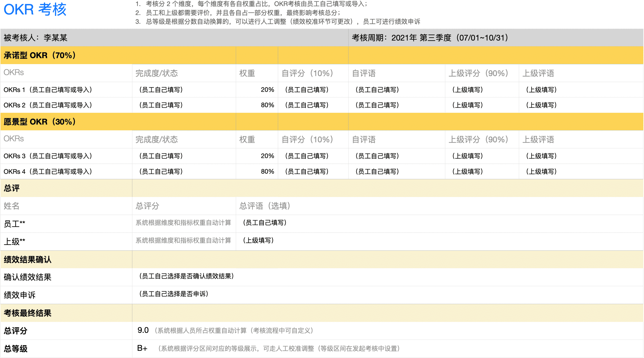The image size is (644, 358).
Task: Click OKRs 2 完成度/状态 field
Action: tap(184, 105)
